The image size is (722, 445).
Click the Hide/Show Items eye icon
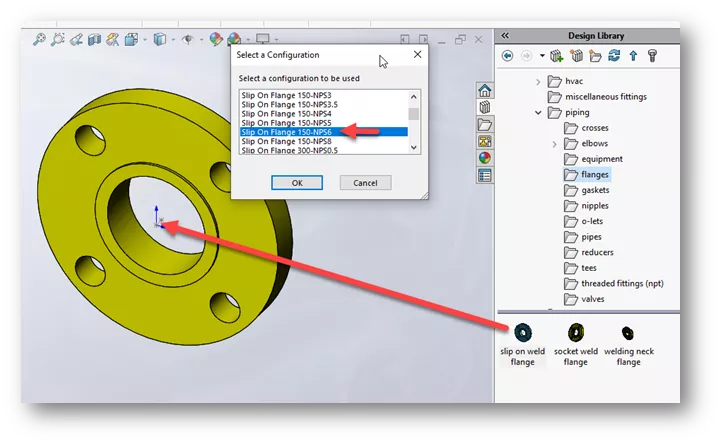(188, 40)
